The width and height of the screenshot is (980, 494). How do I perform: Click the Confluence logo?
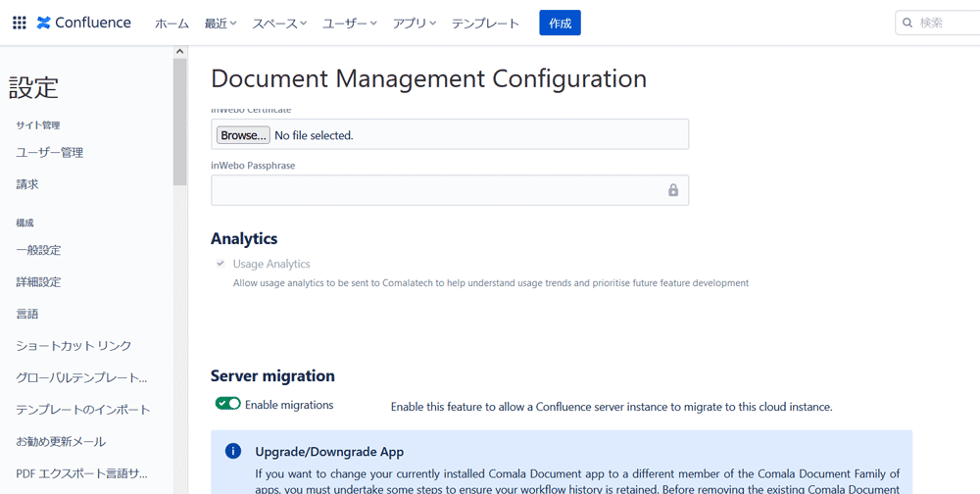(83, 24)
